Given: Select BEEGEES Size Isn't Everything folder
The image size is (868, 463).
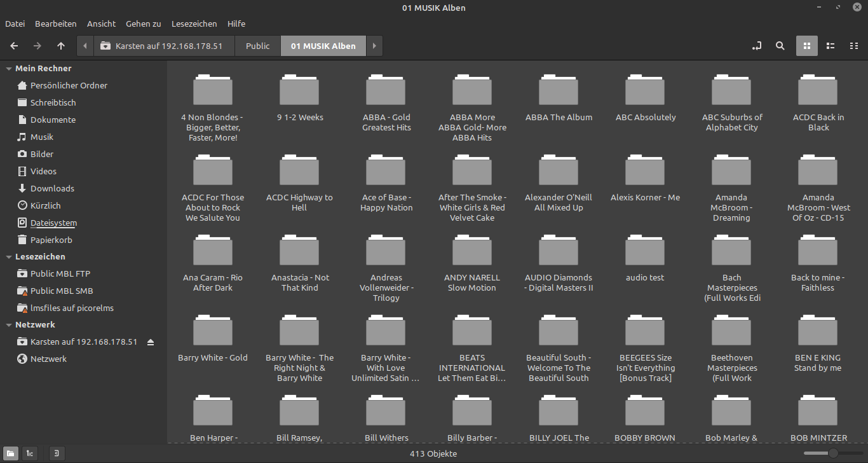Looking at the screenshot, I should pos(646,349).
